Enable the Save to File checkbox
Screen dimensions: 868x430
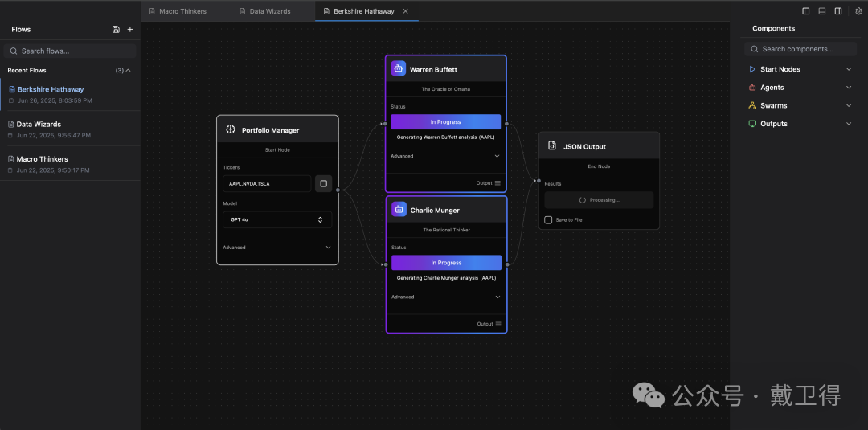tap(548, 219)
